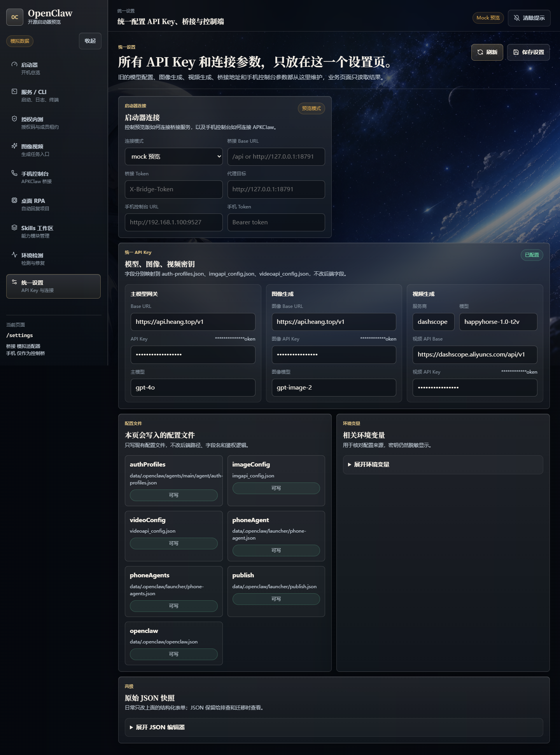Go to 授权内测 menu item
Image resolution: width=560 pixels, height=755 pixels.
click(x=53, y=123)
